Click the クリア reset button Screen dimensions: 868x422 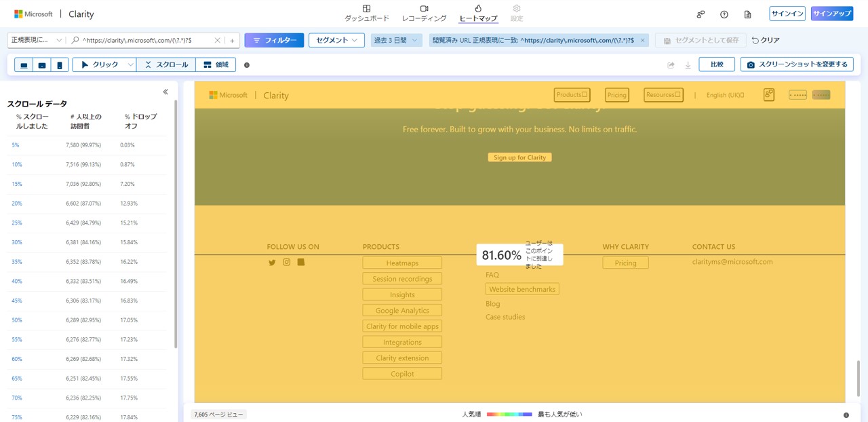(x=766, y=40)
